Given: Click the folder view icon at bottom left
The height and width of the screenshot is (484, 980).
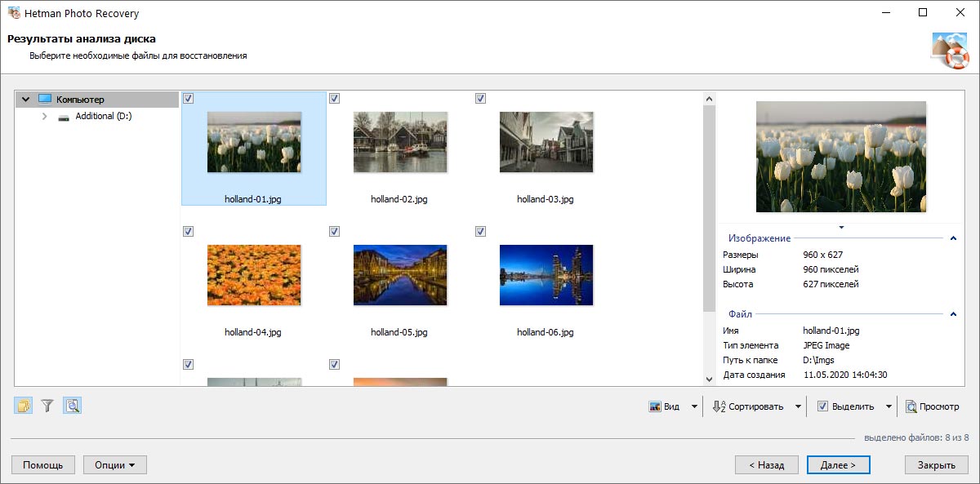Looking at the screenshot, I should pos(23,406).
